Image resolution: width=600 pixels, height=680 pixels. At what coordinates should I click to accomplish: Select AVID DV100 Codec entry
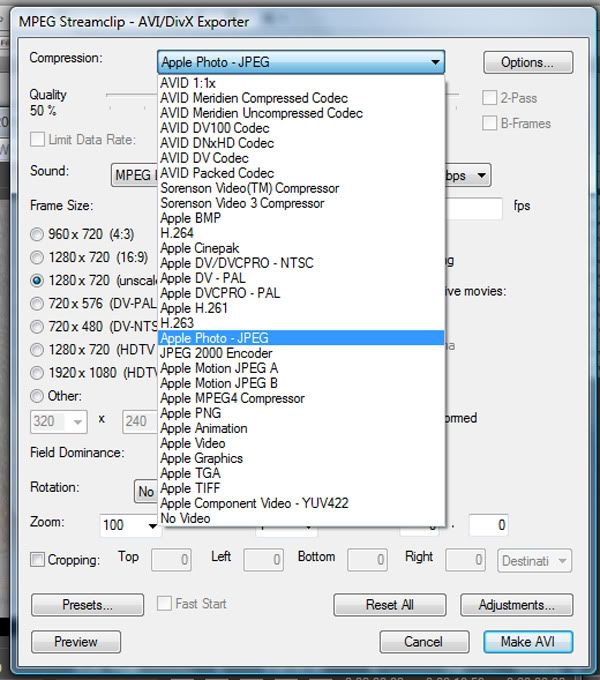pyautogui.click(x=301, y=128)
